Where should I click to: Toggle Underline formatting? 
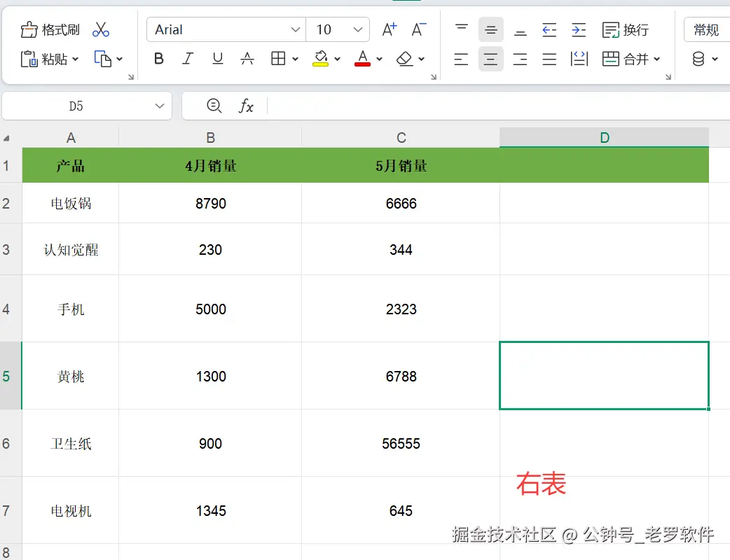coord(217,59)
